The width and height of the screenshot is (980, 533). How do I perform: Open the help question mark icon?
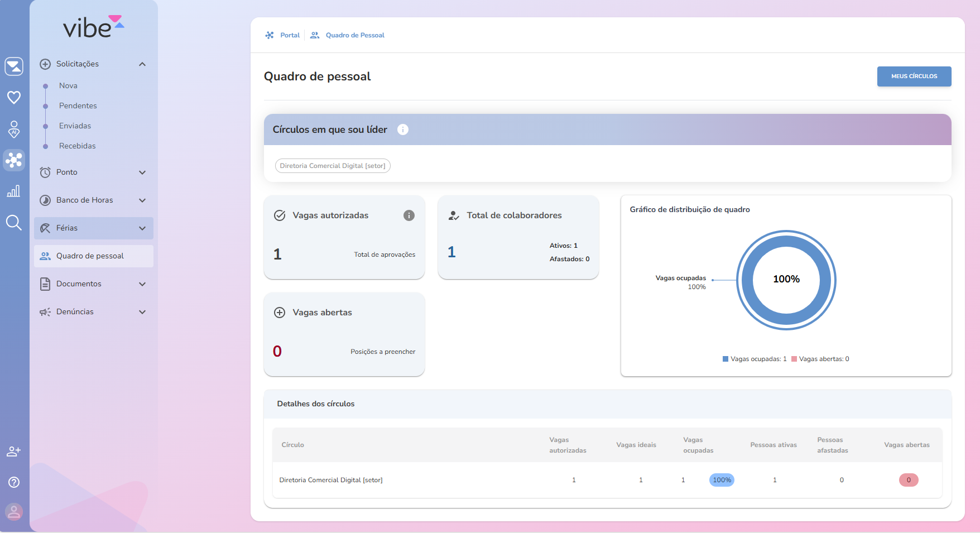click(x=14, y=482)
